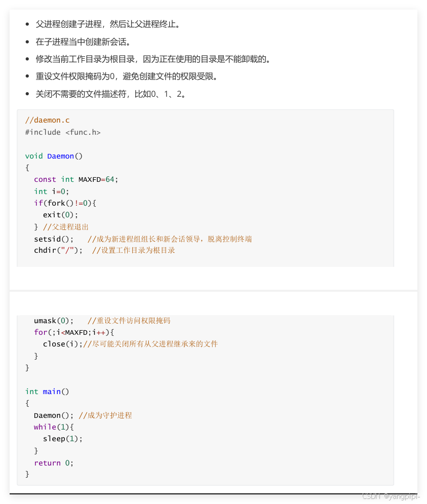Click the void Daemon() declaration

click(x=54, y=156)
